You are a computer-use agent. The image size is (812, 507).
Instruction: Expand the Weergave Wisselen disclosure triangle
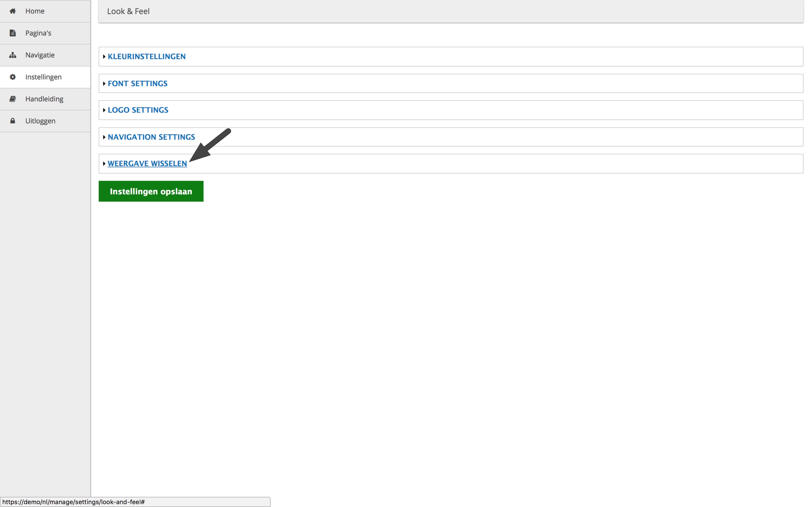pyautogui.click(x=104, y=164)
